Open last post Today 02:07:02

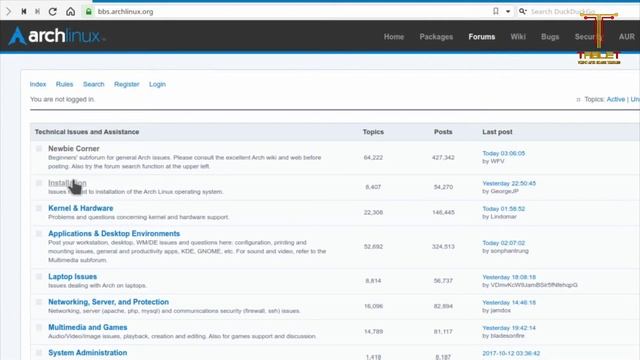(503, 243)
